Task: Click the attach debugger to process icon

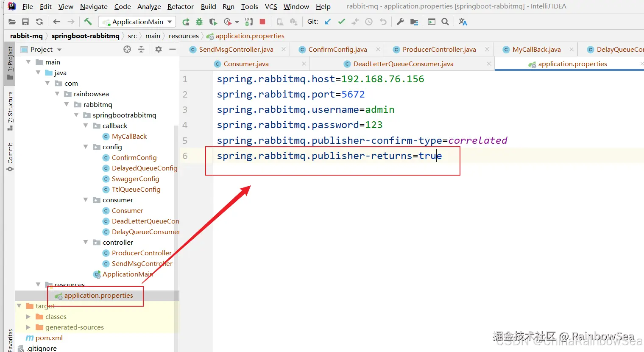Action: 249,22
